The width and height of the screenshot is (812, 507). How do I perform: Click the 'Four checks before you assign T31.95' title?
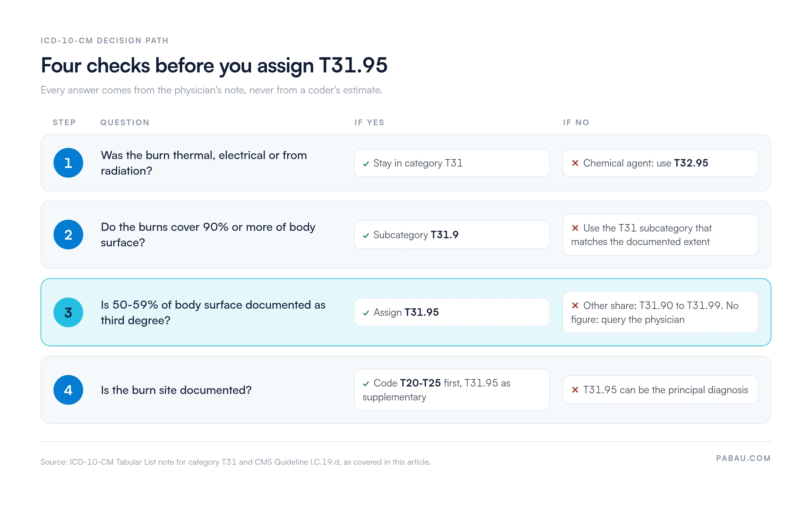[214, 65]
